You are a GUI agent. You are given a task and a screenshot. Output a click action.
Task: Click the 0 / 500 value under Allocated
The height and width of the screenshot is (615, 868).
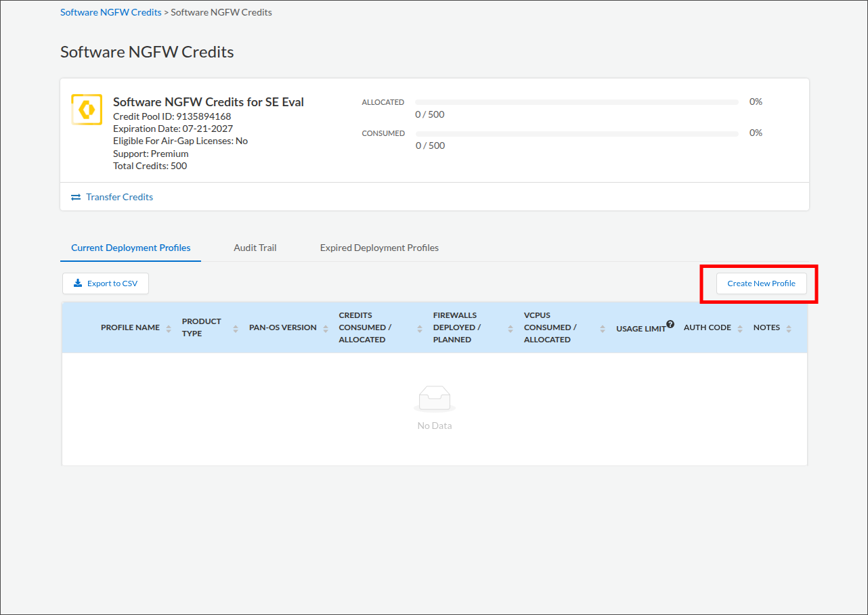430,114
